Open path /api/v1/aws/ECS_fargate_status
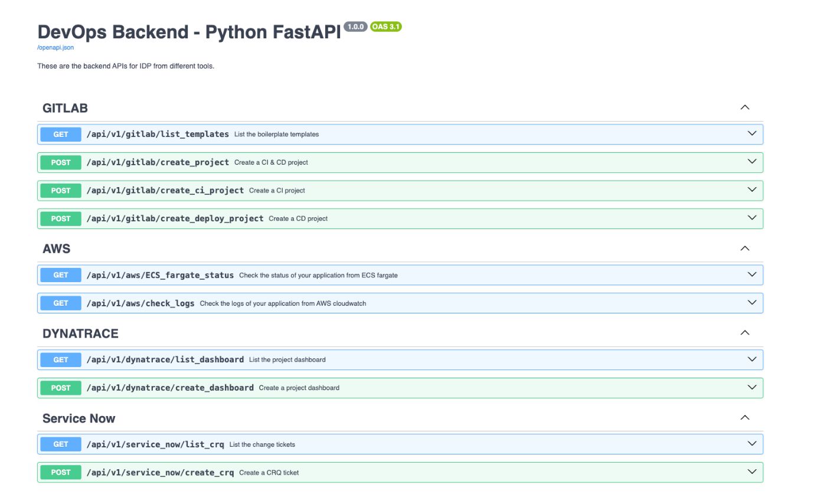Image resolution: width=814 pixels, height=504 pixels. tap(160, 275)
